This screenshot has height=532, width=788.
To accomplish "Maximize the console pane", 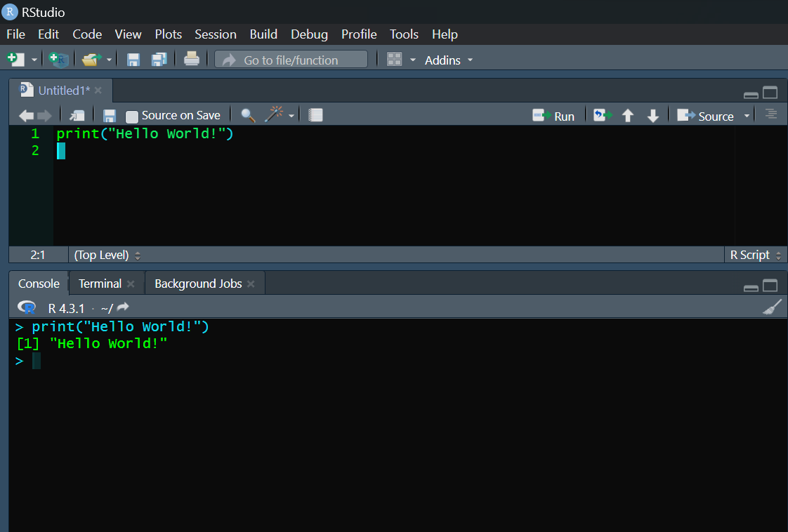I will pos(770,286).
